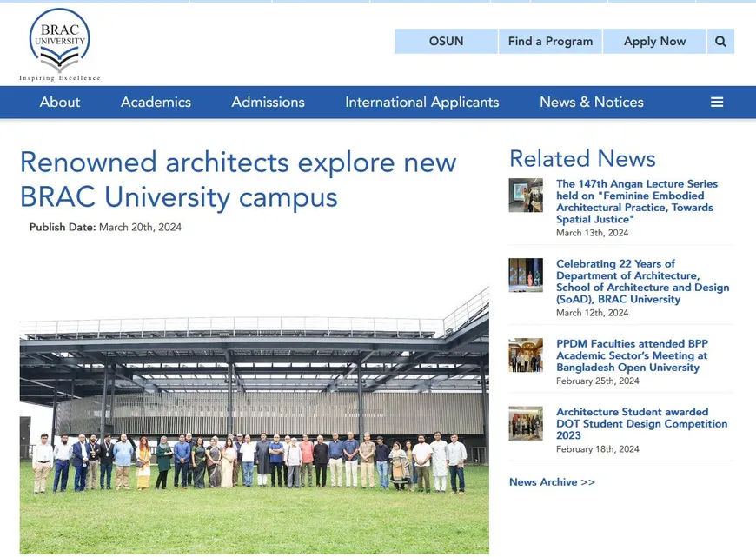Go to News & Notices
The width and height of the screenshot is (756, 557).
pos(591,103)
